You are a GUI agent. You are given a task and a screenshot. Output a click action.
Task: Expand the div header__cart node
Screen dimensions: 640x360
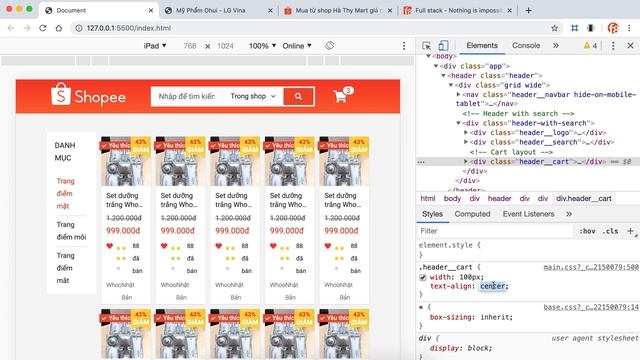466,162
